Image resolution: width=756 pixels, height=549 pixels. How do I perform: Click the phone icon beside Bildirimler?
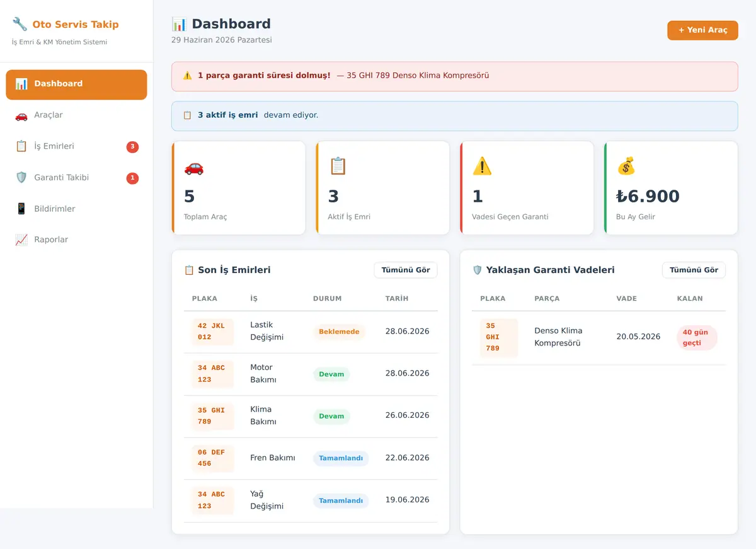pyautogui.click(x=21, y=209)
